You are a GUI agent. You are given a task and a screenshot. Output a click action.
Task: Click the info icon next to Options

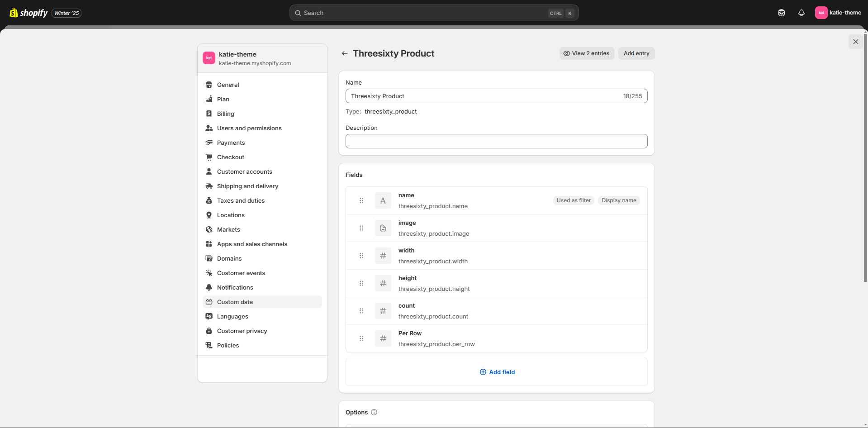coord(374,412)
